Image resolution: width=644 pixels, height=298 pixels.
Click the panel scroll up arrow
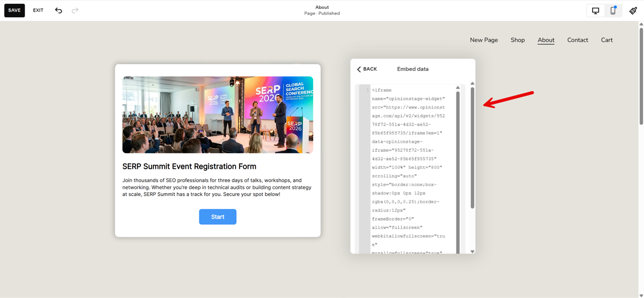472,84
